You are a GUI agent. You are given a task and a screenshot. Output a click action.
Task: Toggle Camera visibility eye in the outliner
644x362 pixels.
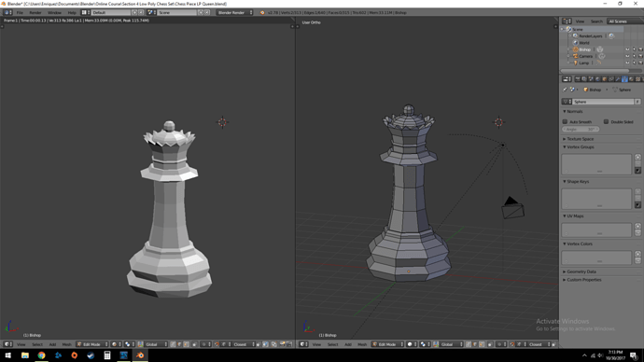point(627,56)
